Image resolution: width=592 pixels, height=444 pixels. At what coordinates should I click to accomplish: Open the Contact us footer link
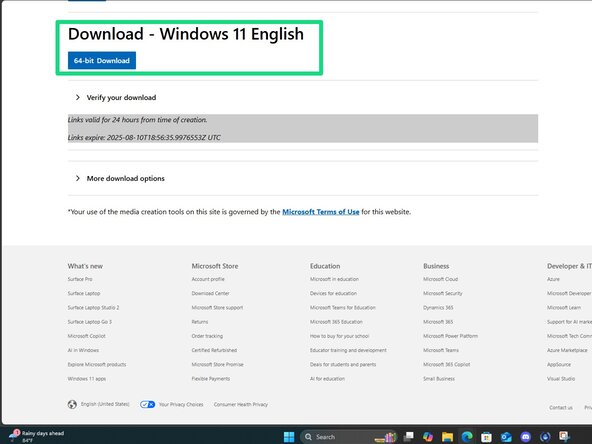[x=561, y=408]
